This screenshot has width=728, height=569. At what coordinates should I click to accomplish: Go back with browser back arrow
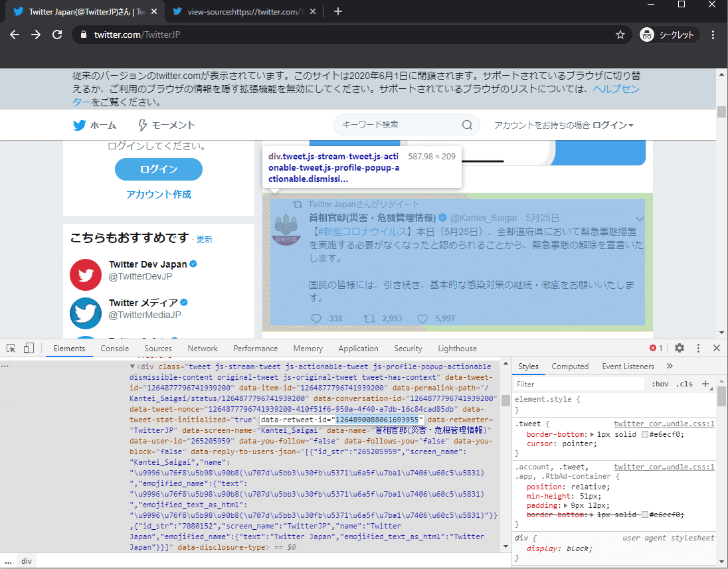[x=15, y=35]
